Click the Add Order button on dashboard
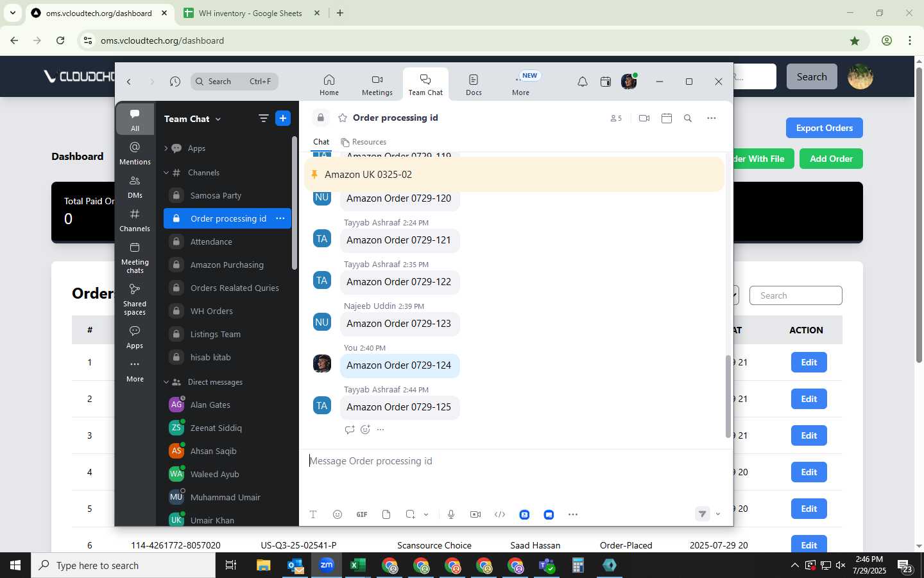Viewport: 924px width, 578px height. point(831,159)
